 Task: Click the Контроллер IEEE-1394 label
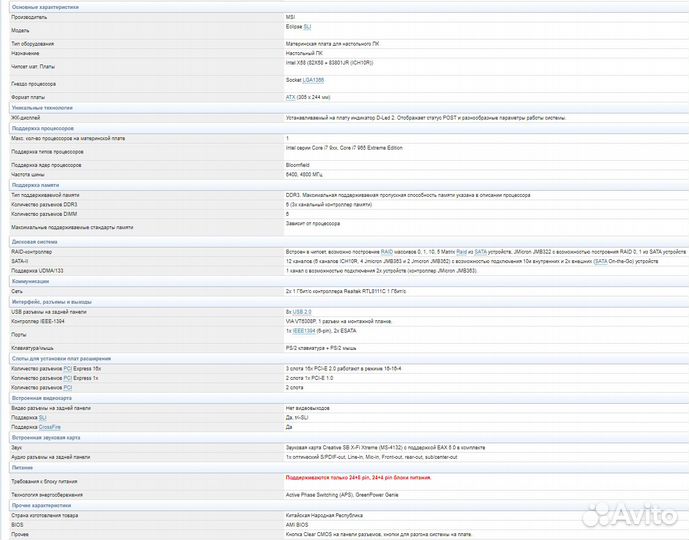38,322
